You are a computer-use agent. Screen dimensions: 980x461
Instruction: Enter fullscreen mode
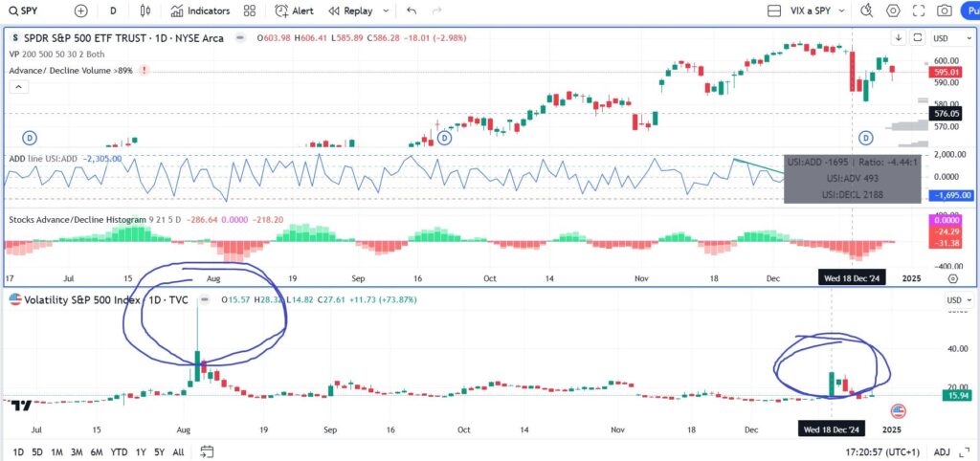(x=919, y=11)
